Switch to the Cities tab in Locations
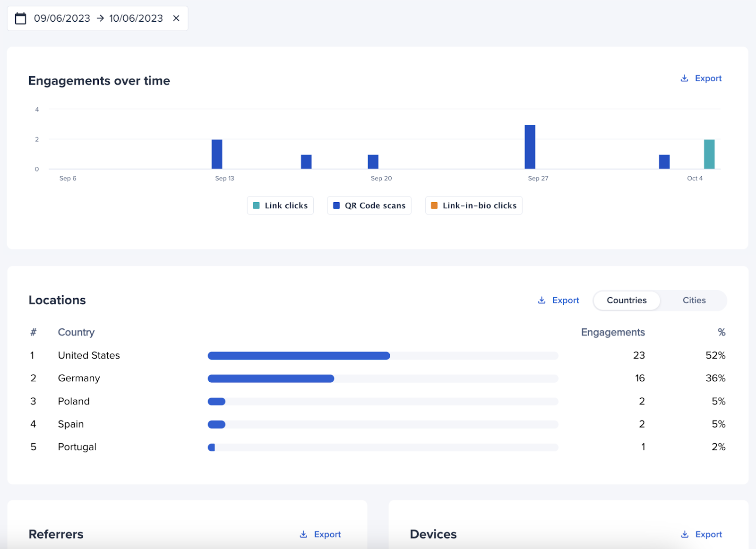This screenshot has height=549, width=756. (693, 300)
